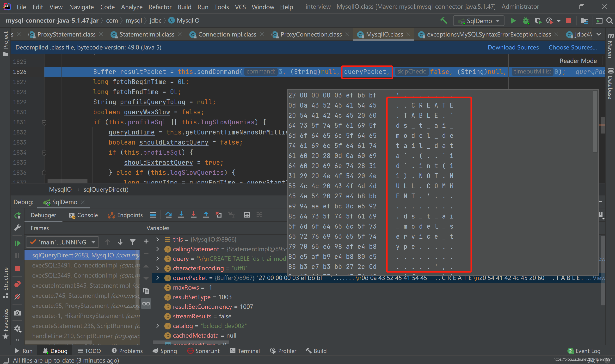This screenshot has width=615, height=364.
Task: Click the Step Out icon
Action: [x=206, y=215]
